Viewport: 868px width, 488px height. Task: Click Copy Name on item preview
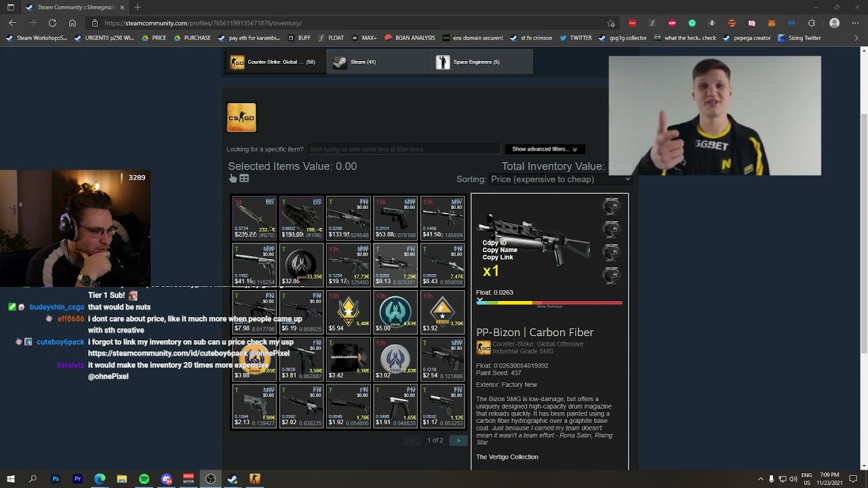tap(500, 250)
